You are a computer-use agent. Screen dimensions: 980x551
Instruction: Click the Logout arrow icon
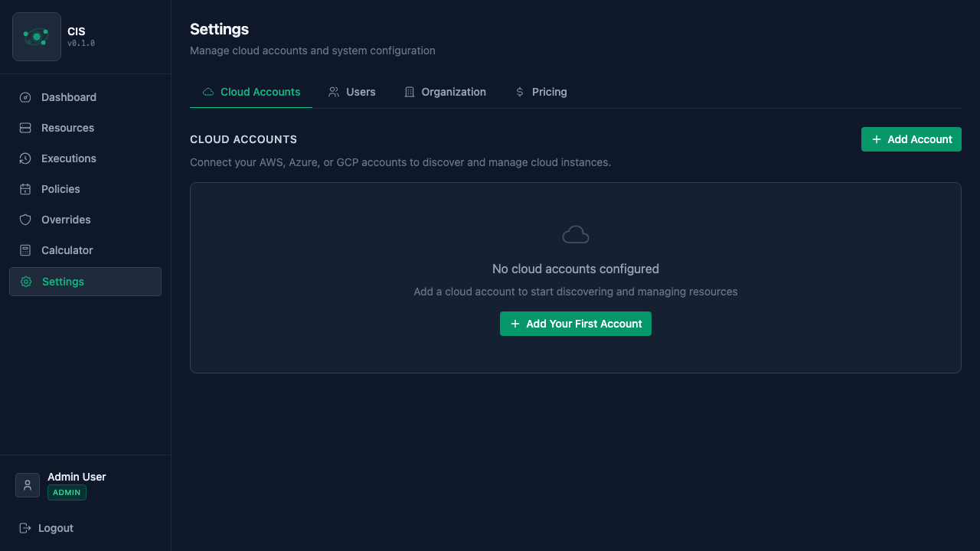[25, 528]
